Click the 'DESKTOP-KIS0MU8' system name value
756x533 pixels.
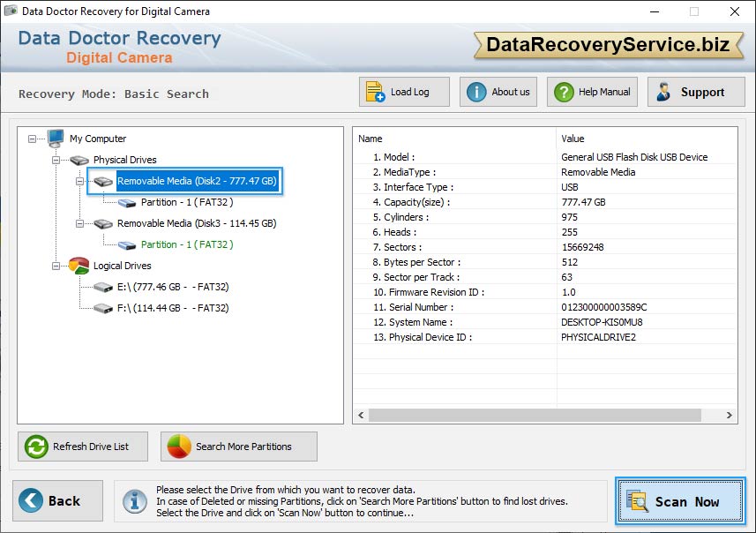pos(602,322)
